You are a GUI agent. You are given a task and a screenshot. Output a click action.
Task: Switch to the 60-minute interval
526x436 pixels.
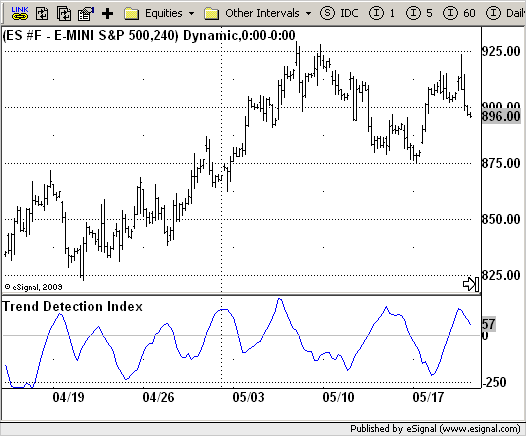[x=459, y=13]
